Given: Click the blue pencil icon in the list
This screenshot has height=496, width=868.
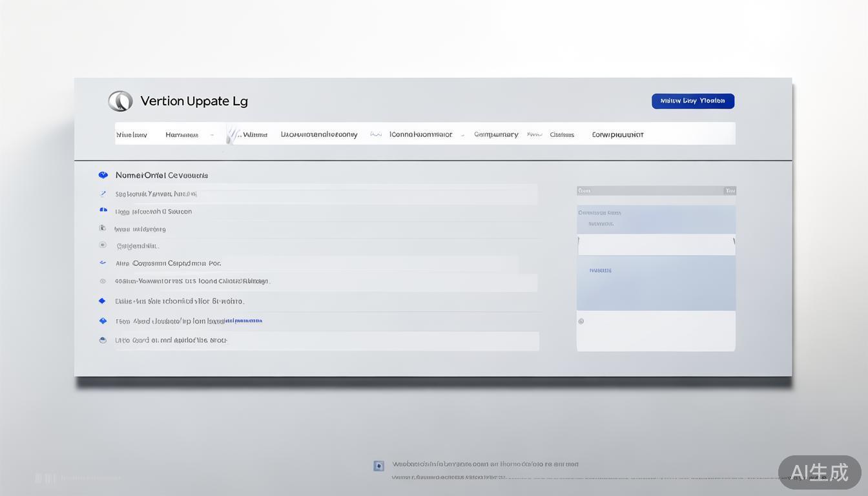Looking at the screenshot, I should click(103, 193).
